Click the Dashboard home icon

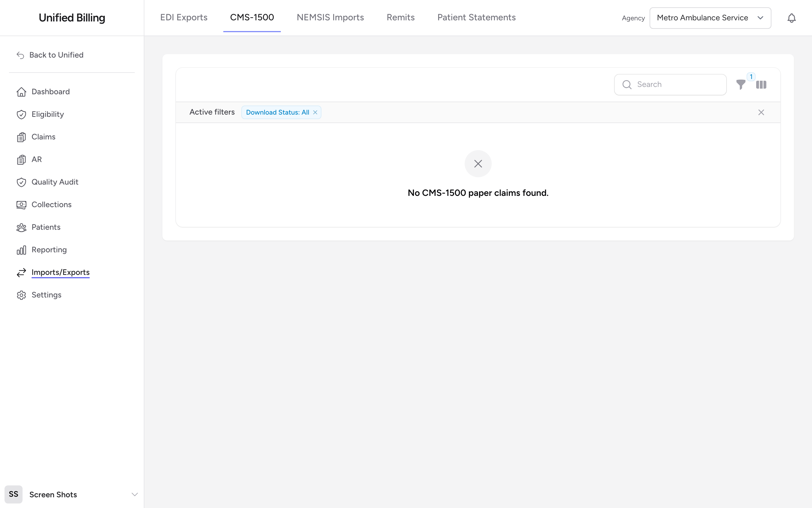tap(21, 92)
